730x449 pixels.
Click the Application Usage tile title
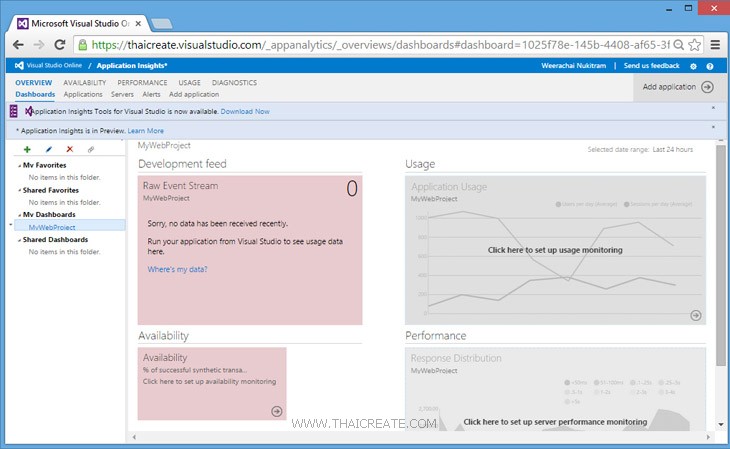(x=449, y=187)
